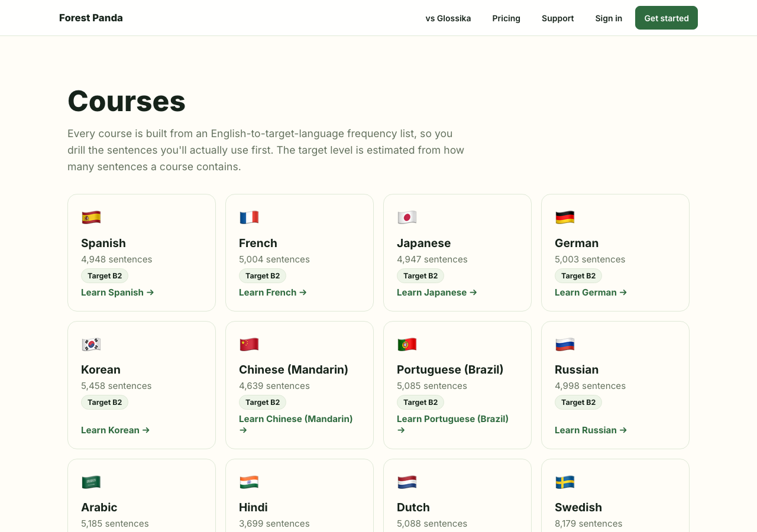Screen dimensions: 757x532
Task: Click the Portugal flag icon
Action: [x=407, y=345]
